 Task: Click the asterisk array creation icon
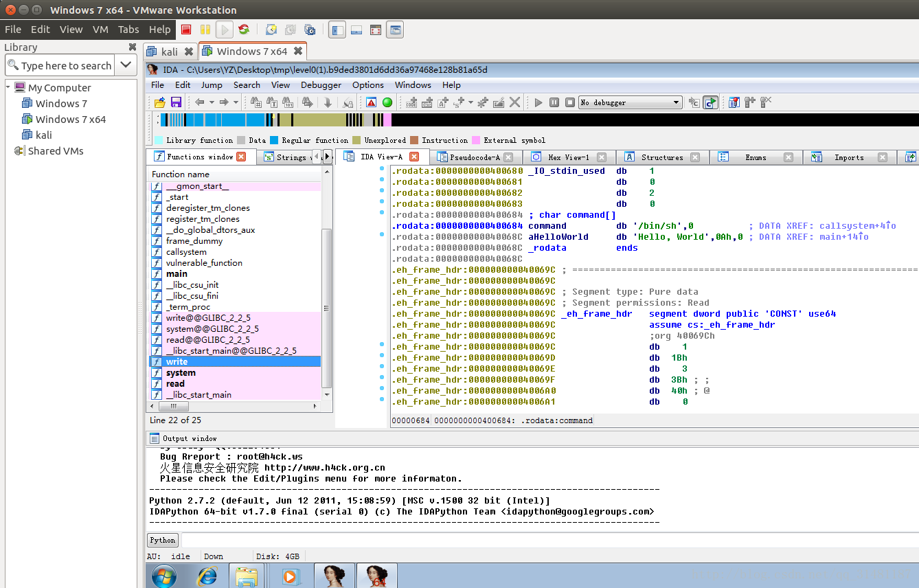click(482, 102)
